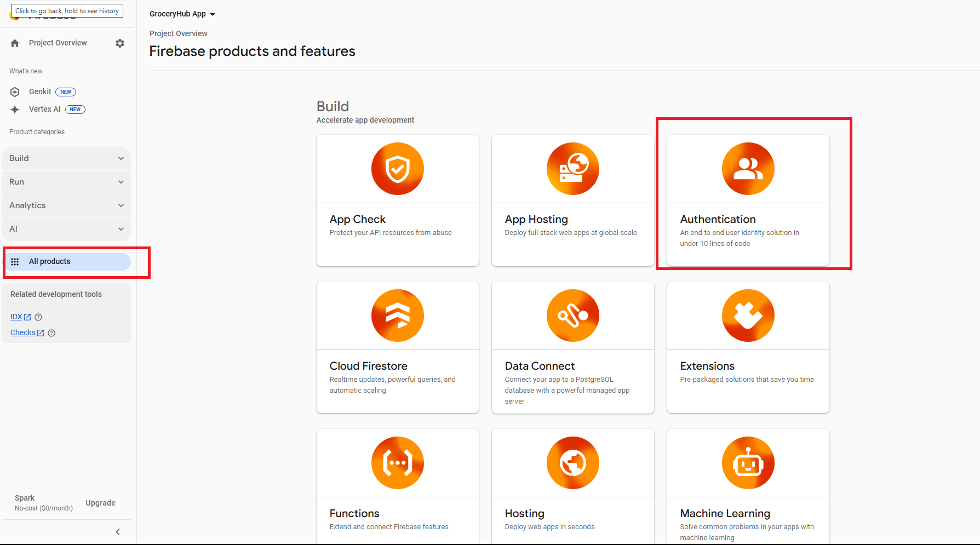Viewport: 980px width, 545px height.
Task: Click the Data Connect icon
Action: pyautogui.click(x=573, y=315)
